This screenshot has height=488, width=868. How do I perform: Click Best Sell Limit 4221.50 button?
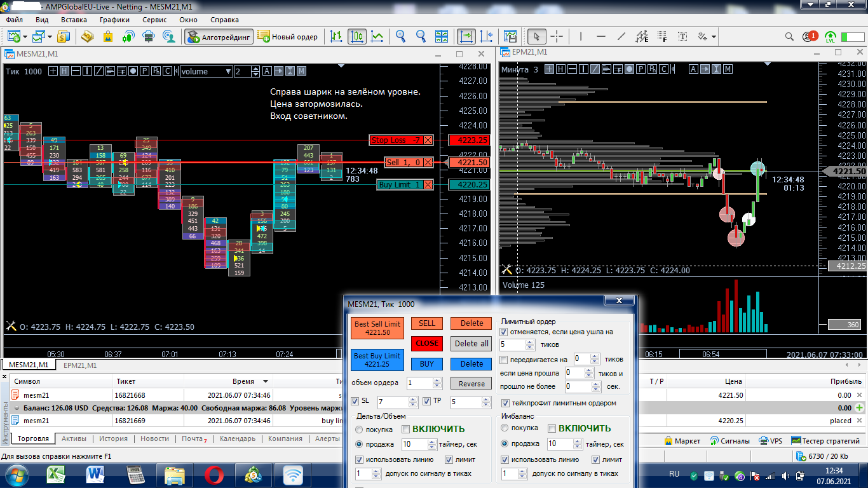point(377,328)
